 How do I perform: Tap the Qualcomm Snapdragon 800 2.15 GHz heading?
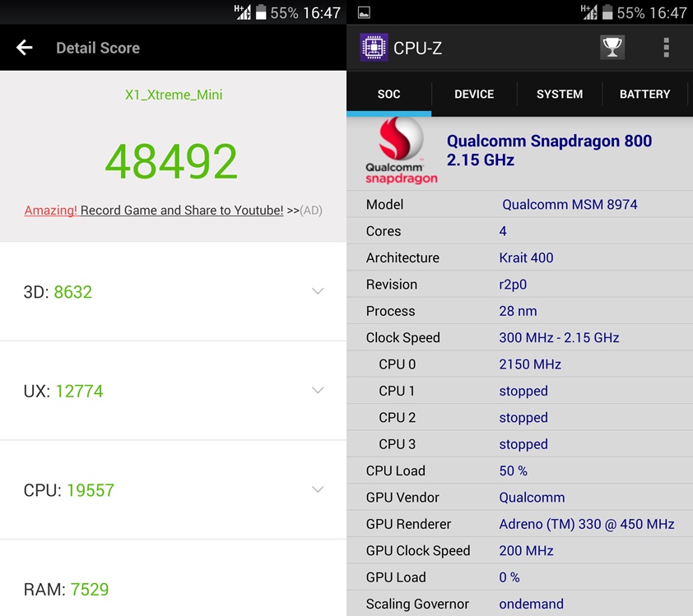(x=549, y=151)
